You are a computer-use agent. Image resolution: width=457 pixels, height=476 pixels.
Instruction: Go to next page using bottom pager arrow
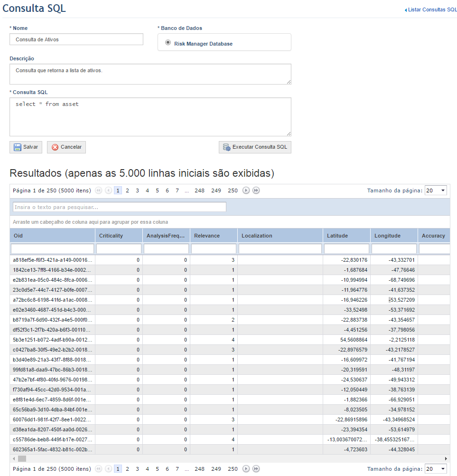click(246, 469)
